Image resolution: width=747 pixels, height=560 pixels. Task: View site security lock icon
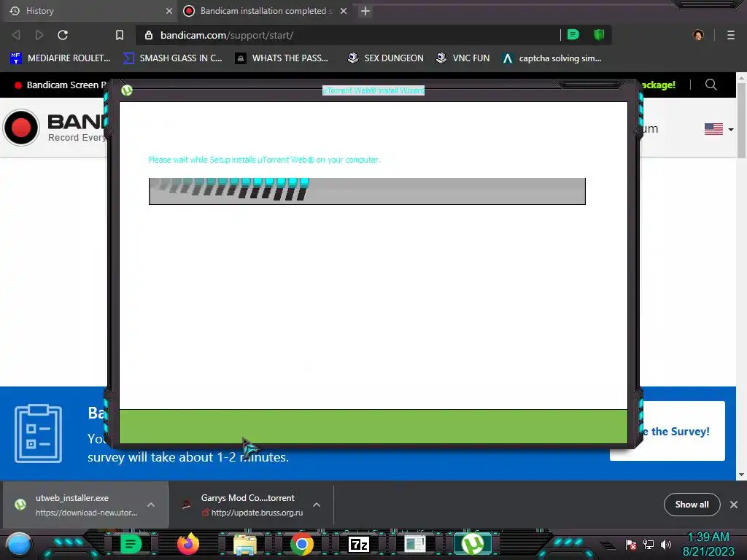coord(149,35)
